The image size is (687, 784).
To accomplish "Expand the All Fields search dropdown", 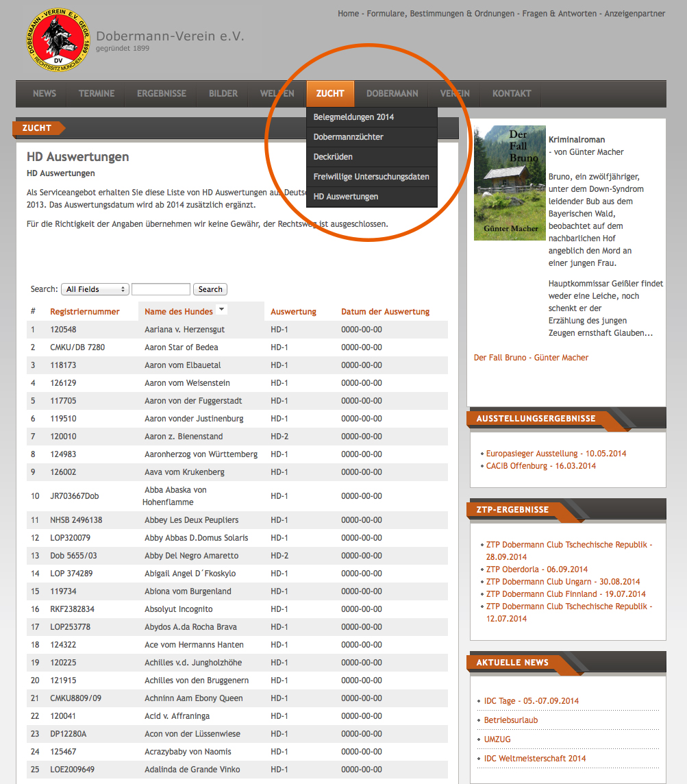I will pyautogui.click(x=95, y=289).
